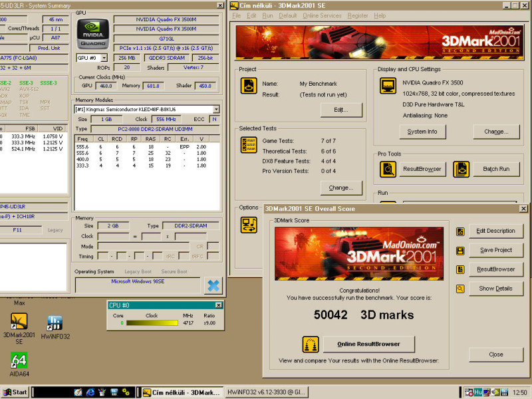Select the HWiNFO32 desktop icon
This screenshot has width=532, height=399.
[55, 323]
